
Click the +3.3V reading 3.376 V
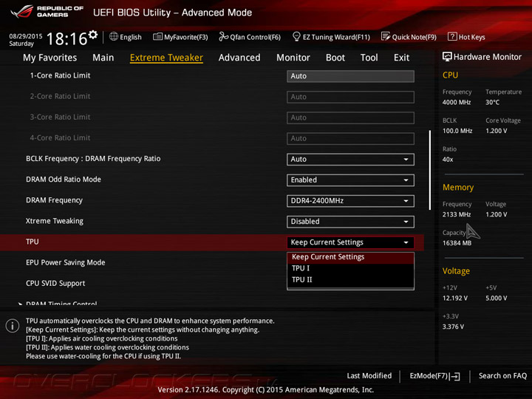tap(453, 327)
